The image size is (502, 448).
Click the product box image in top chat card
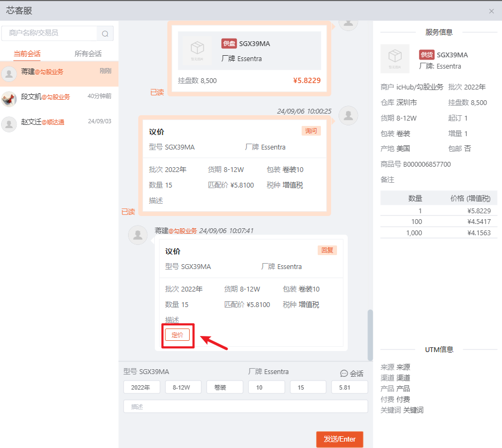197,50
